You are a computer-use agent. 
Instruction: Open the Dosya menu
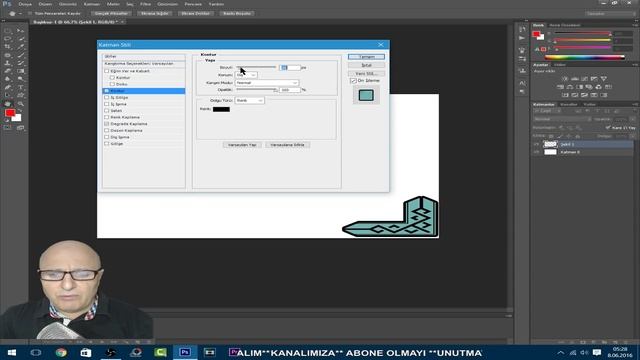pos(25,4)
